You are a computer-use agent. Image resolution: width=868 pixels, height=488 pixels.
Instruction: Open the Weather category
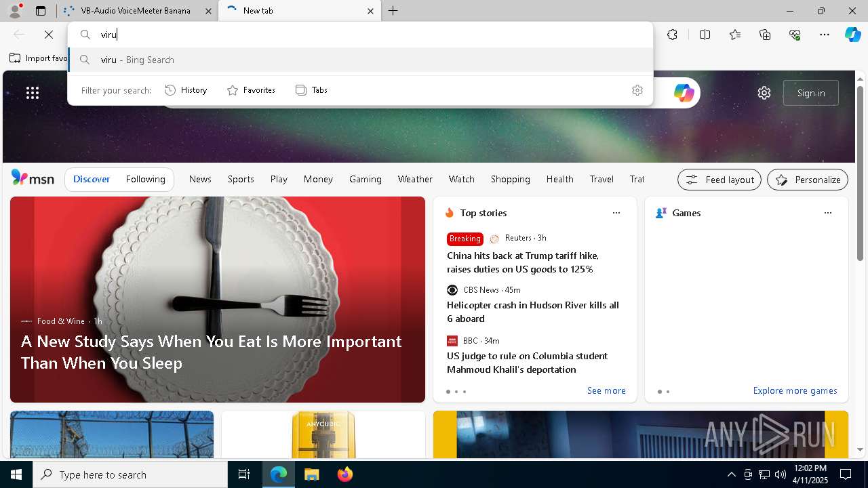pyautogui.click(x=415, y=179)
